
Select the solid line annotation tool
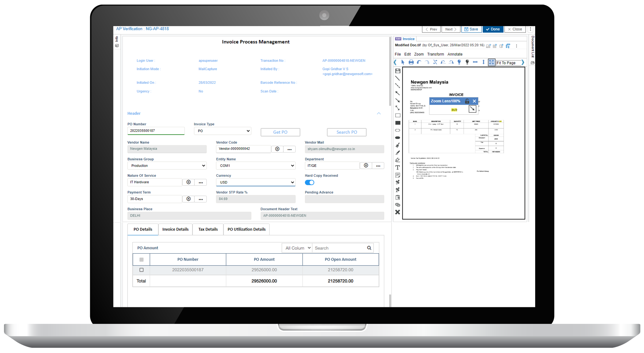coord(398,78)
